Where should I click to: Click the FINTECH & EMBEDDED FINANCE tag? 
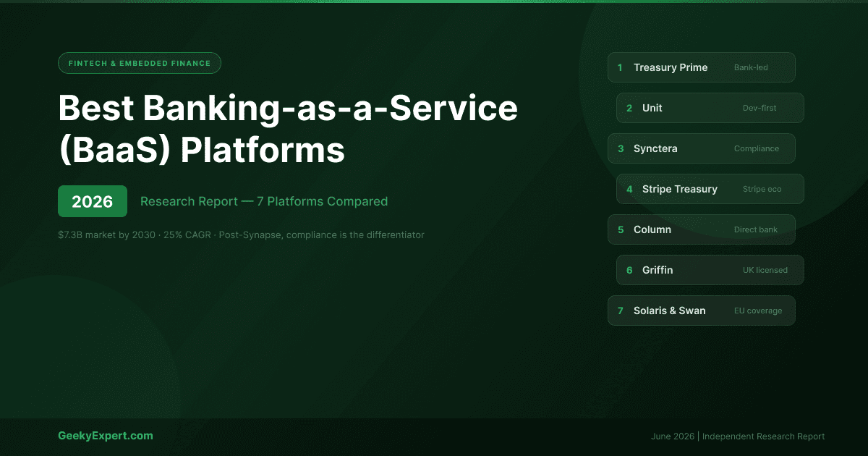click(140, 63)
